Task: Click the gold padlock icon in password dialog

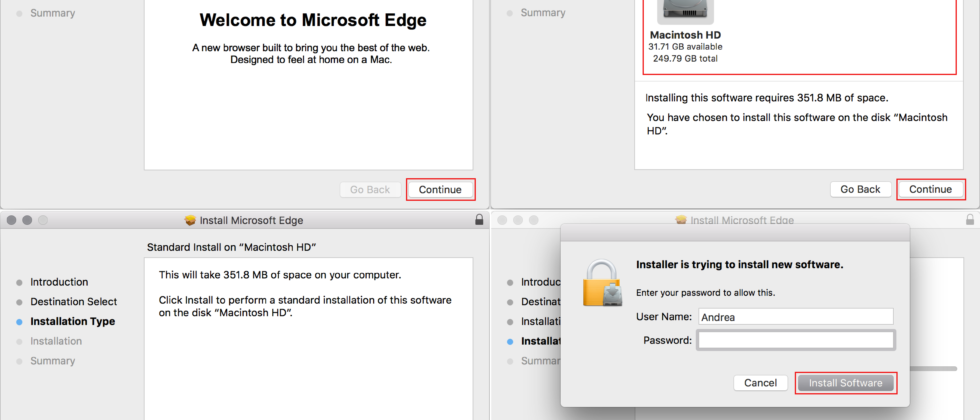Action: click(604, 283)
